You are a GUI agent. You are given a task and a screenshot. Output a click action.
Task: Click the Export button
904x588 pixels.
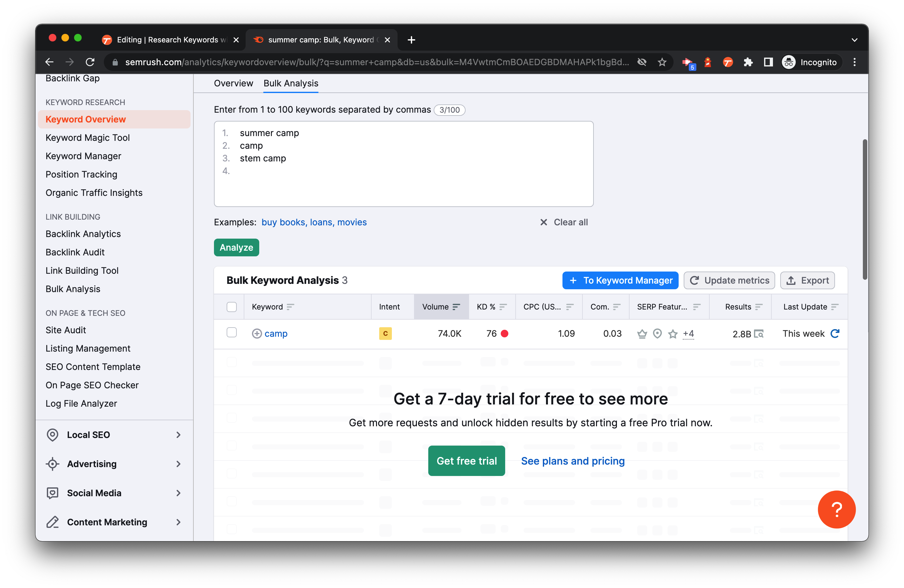(x=807, y=280)
